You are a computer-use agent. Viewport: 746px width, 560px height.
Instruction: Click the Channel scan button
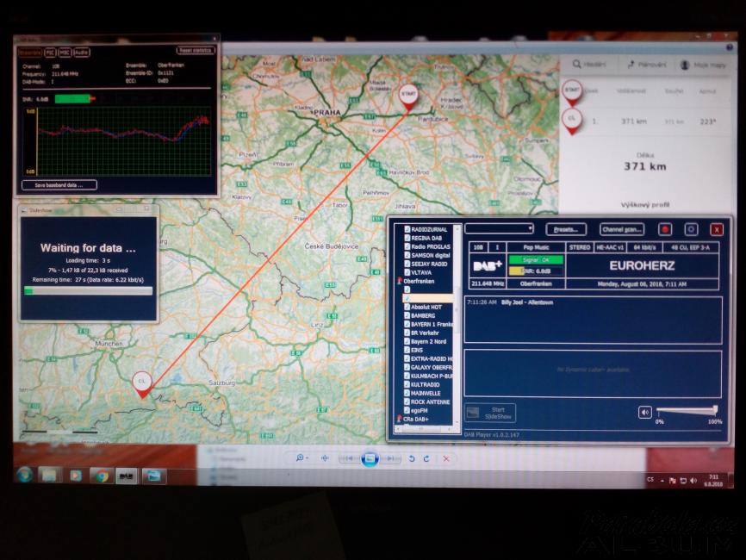(x=622, y=230)
